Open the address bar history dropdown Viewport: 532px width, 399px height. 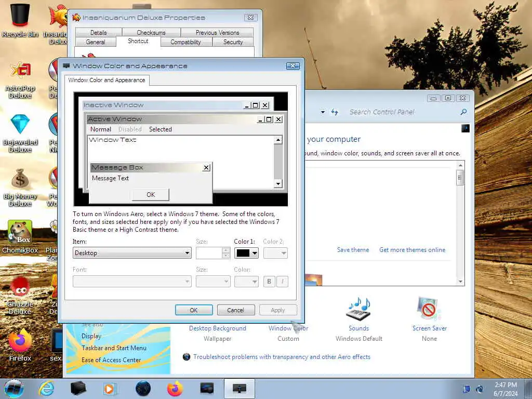coord(323,112)
